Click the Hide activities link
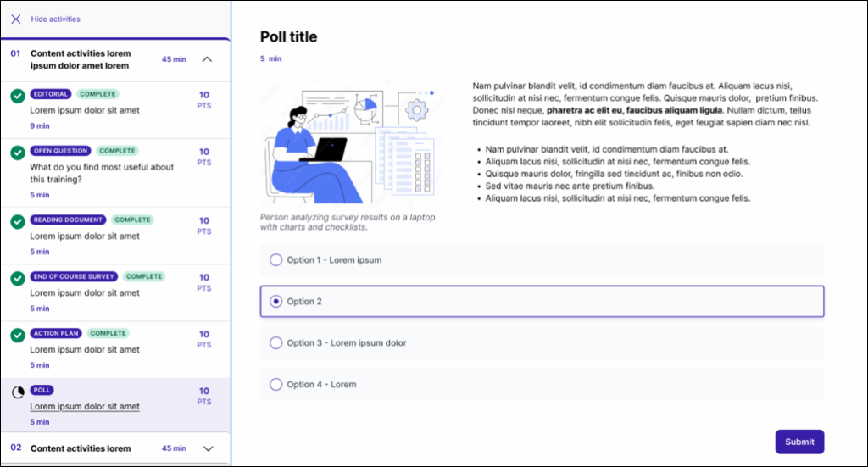 [x=55, y=19]
